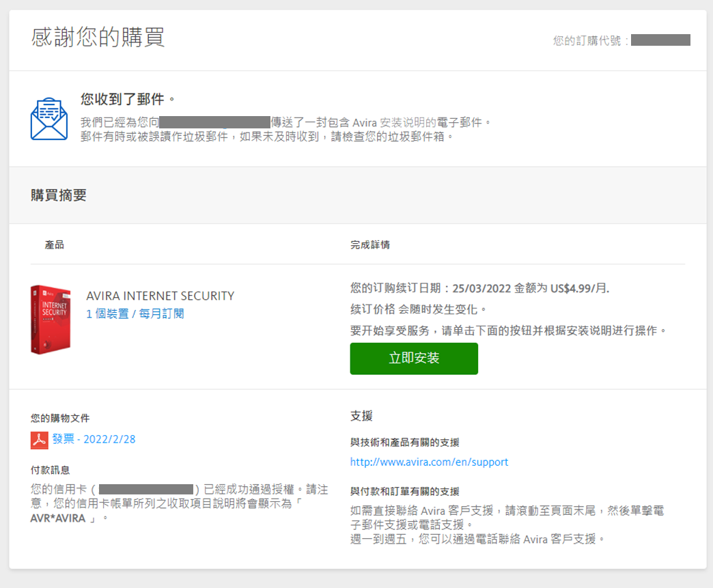Screen dimensions: 713x588
Task: Click the 感謝您的購買 heading
Action: (98, 37)
